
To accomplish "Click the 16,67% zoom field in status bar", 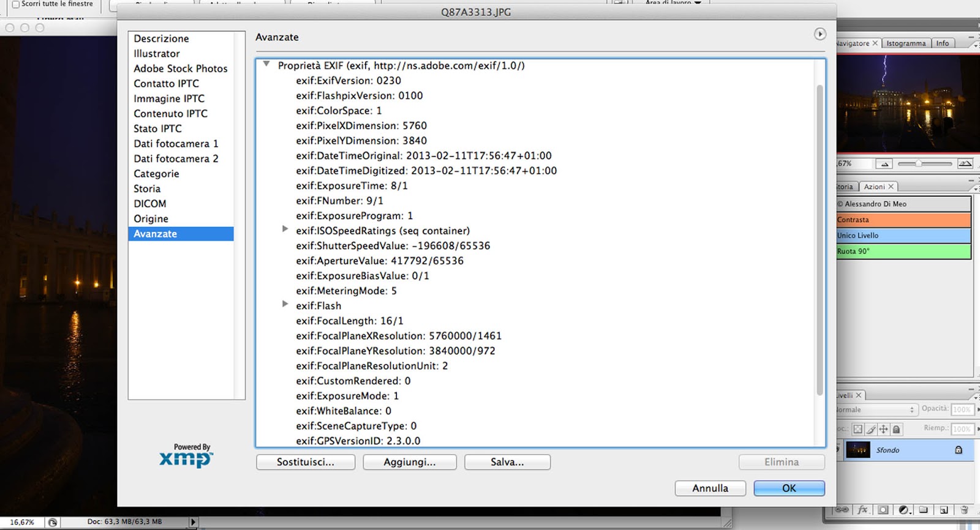I will click(x=22, y=523).
